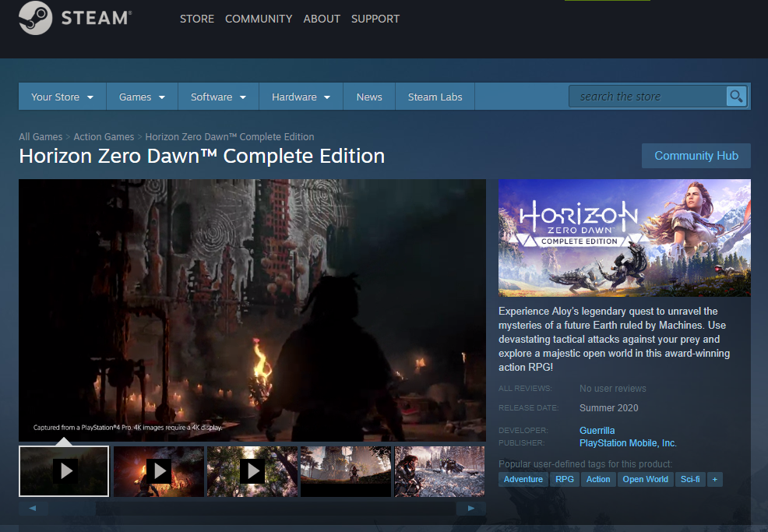768x532 pixels.
Task: Click the STEAM wordmark text
Action: click(x=96, y=18)
